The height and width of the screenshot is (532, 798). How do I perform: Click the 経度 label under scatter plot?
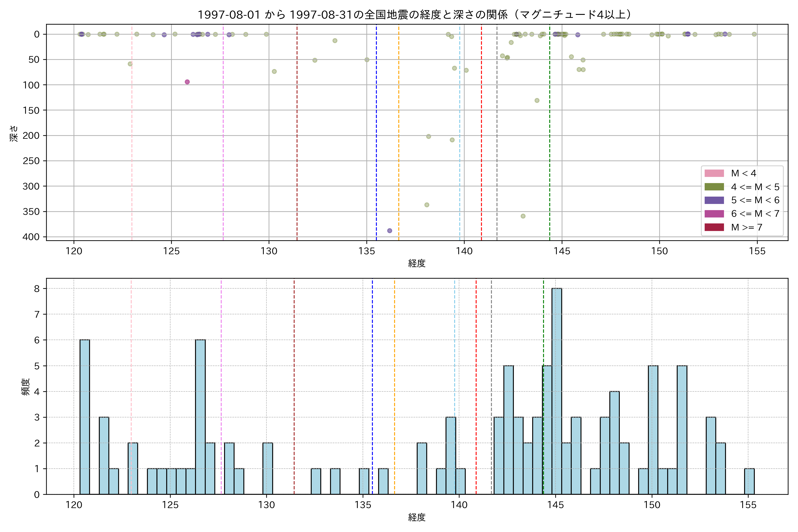pyautogui.click(x=417, y=263)
